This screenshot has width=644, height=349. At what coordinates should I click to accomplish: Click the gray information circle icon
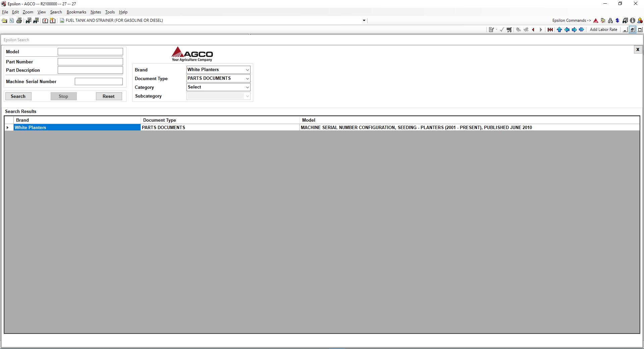pyautogui.click(x=633, y=20)
